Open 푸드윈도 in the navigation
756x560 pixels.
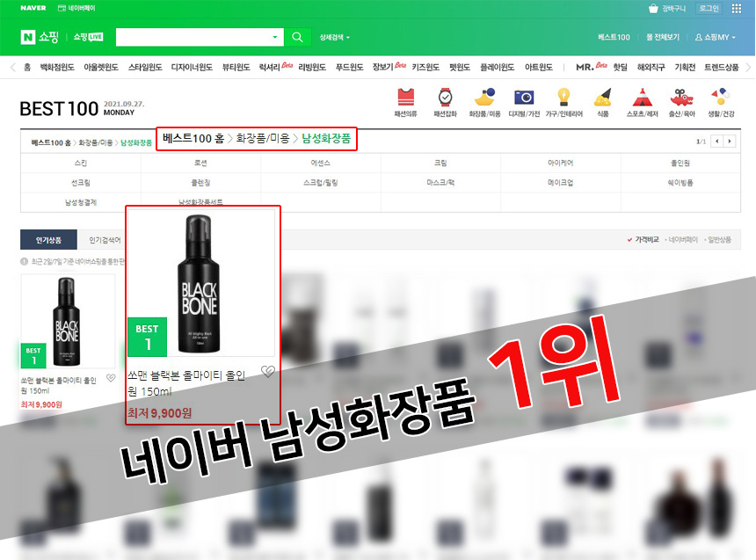[350, 68]
